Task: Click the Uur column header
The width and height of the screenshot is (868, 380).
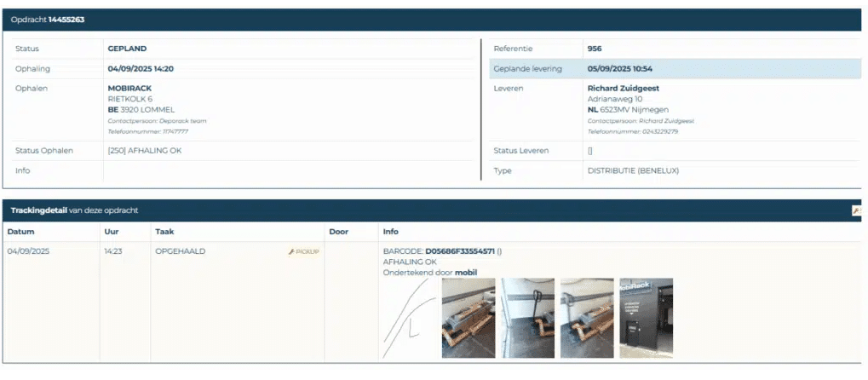Action: (x=111, y=231)
